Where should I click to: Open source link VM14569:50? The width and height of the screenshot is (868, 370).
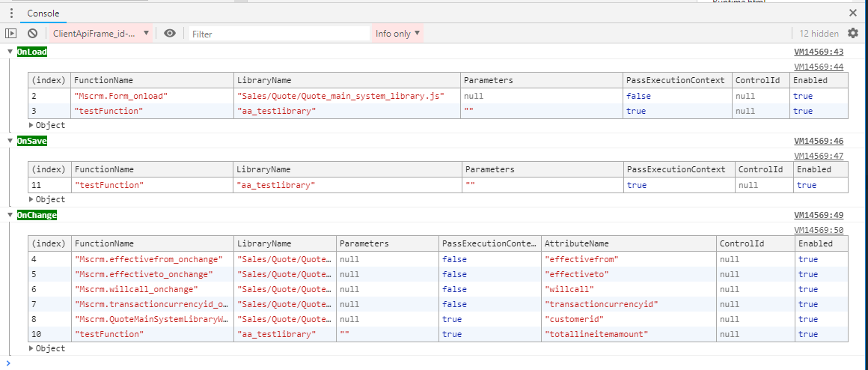pos(818,230)
